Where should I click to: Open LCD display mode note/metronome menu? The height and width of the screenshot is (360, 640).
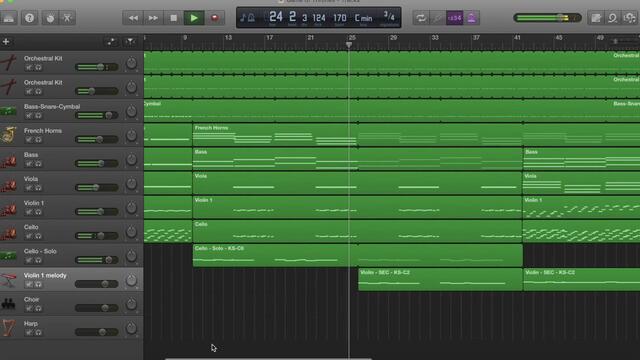[247, 18]
